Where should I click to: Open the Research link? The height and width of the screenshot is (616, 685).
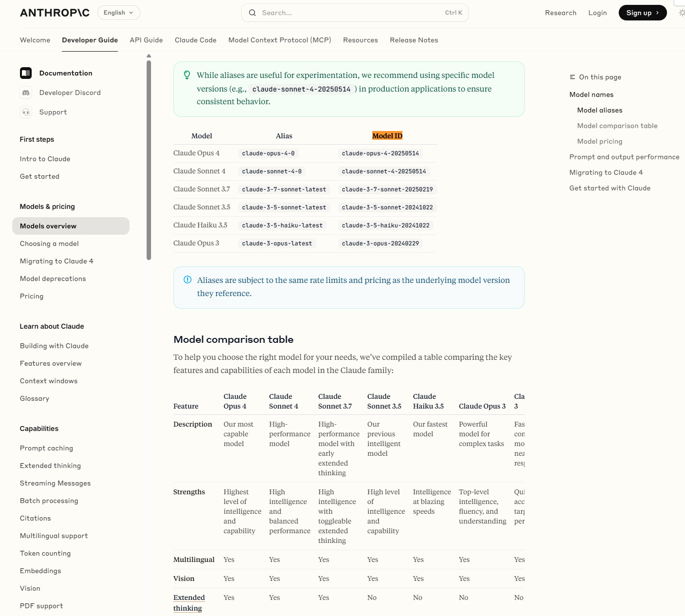(561, 13)
